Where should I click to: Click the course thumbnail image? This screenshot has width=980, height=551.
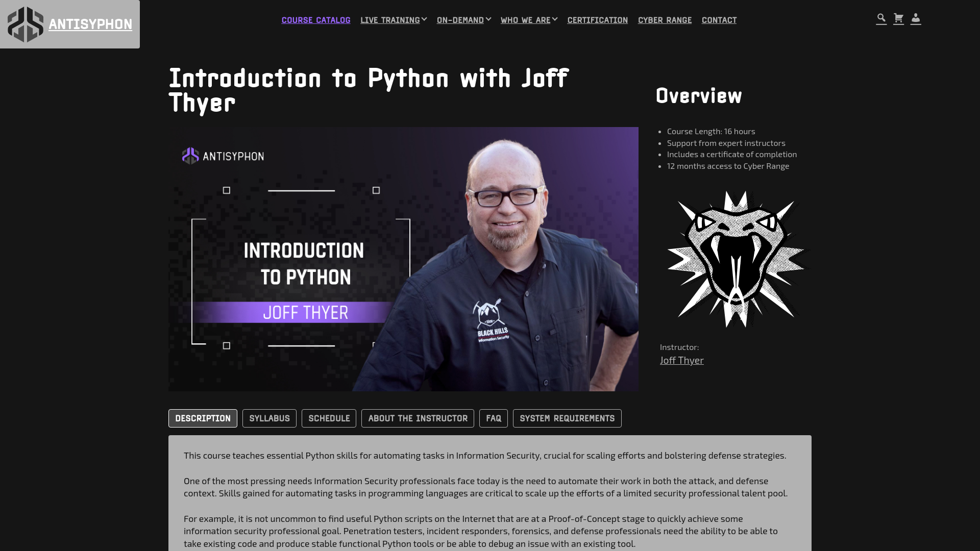click(x=403, y=258)
